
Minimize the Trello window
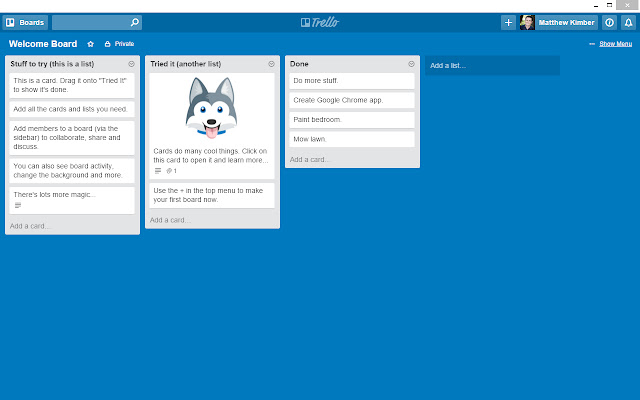(x=596, y=5)
